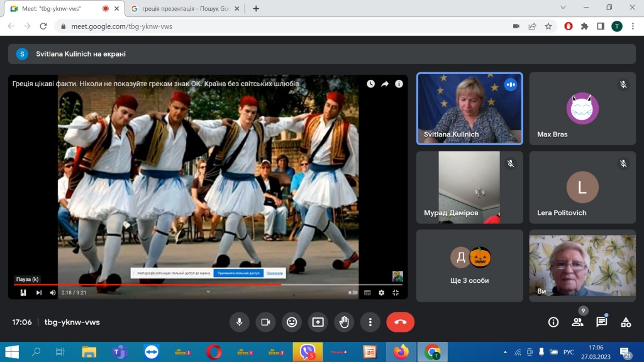Open the Activities panel icon
Image resolution: width=644 pixels, height=362 pixels.
(x=626, y=322)
